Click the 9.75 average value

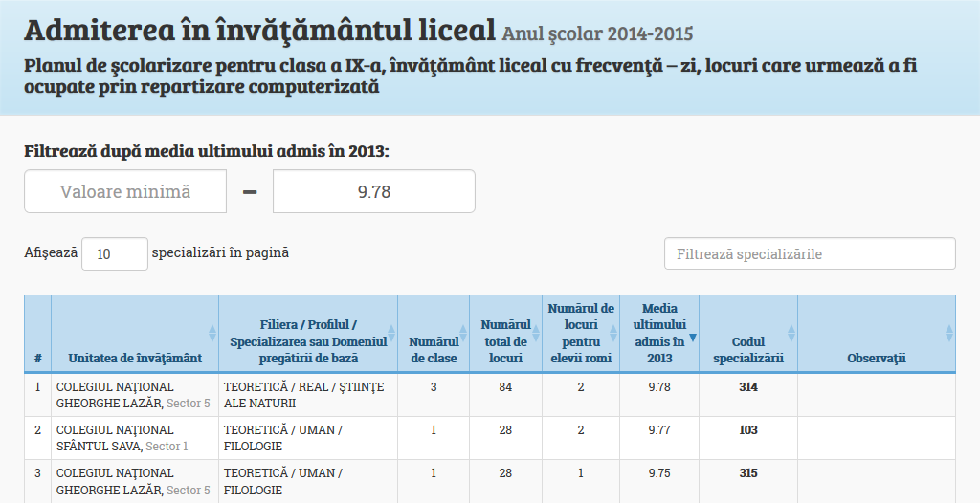click(x=659, y=473)
